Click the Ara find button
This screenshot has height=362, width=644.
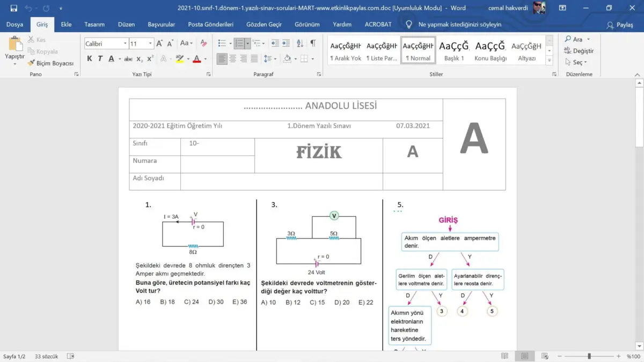pos(577,39)
